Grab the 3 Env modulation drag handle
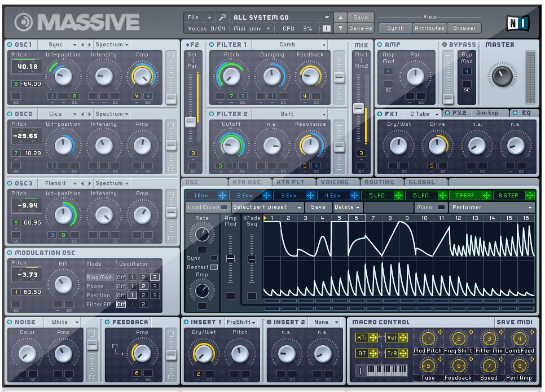 coord(310,196)
